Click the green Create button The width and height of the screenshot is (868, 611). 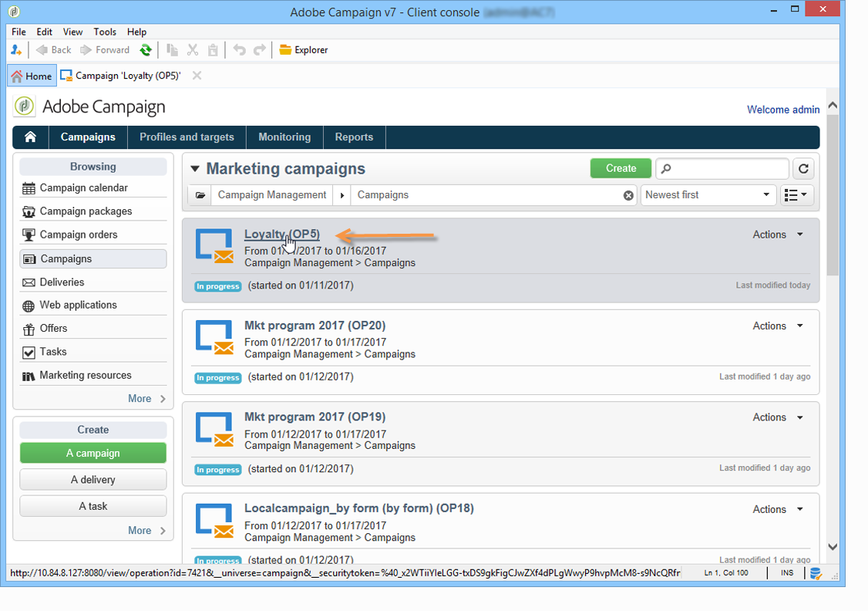coord(621,168)
